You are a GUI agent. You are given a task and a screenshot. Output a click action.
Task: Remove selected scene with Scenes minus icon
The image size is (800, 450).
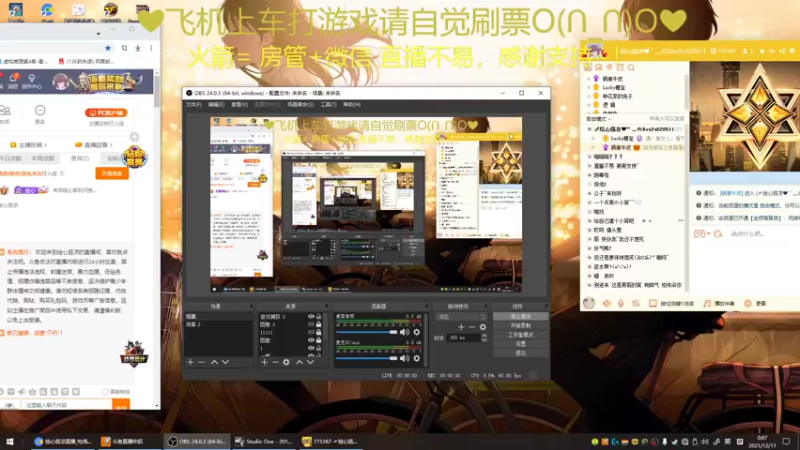201,362
